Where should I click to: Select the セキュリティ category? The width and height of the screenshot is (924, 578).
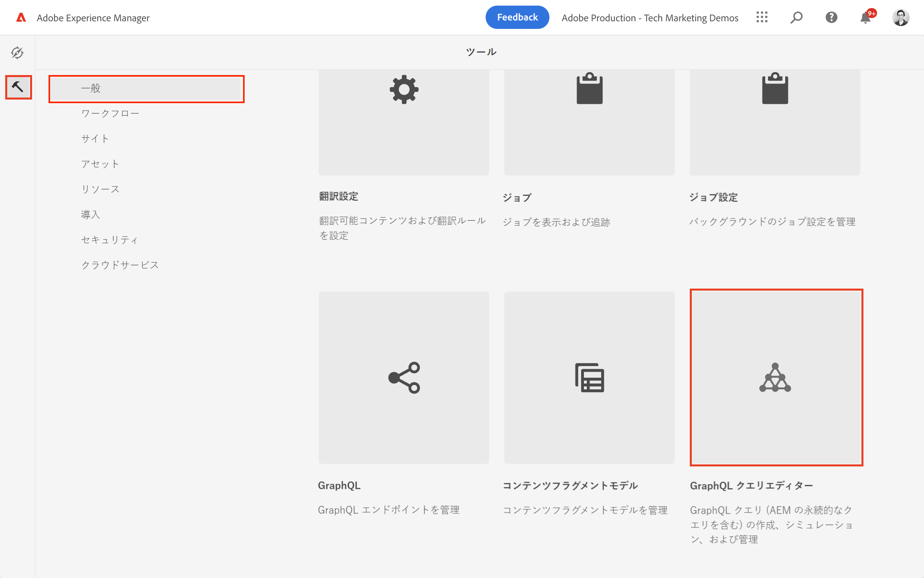[x=109, y=240]
